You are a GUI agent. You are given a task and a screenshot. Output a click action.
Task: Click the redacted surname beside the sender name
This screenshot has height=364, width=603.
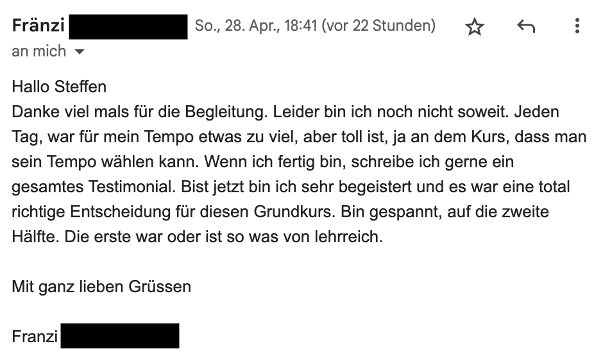tap(128, 27)
